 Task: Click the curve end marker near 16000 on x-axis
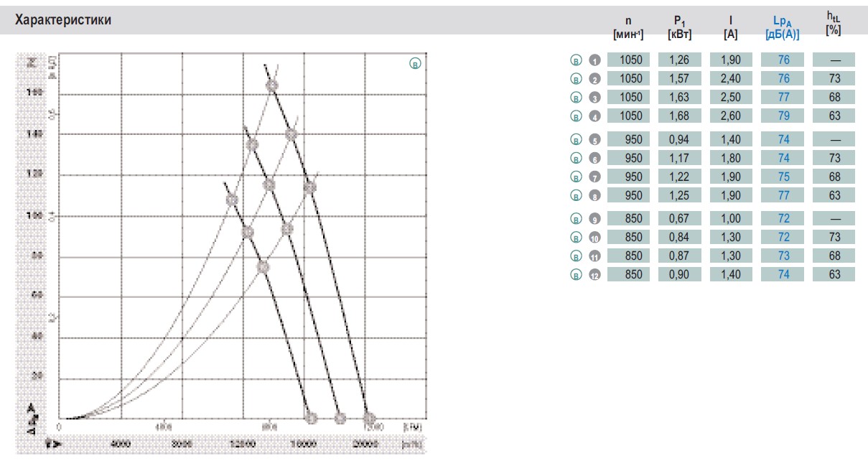[x=311, y=418]
